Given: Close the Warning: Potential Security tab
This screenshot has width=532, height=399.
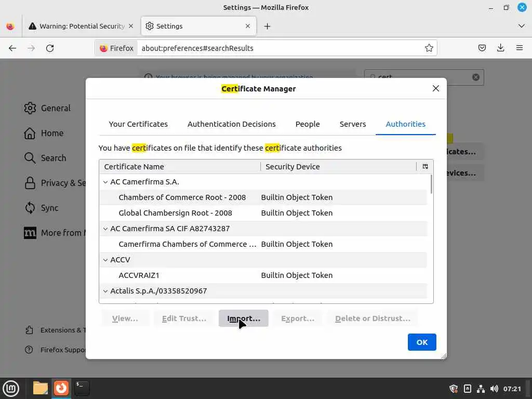Looking at the screenshot, I should point(131,26).
